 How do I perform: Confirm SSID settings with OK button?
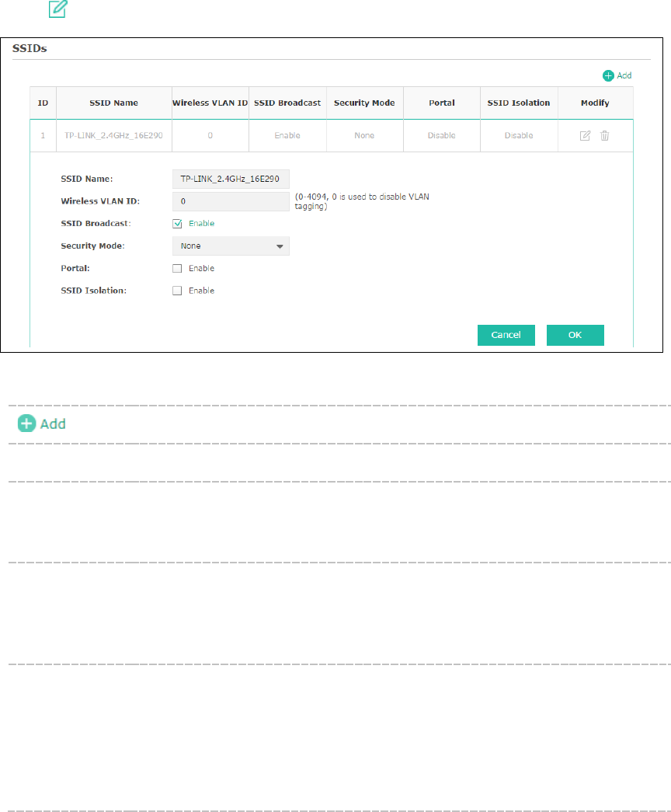(x=575, y=335)
